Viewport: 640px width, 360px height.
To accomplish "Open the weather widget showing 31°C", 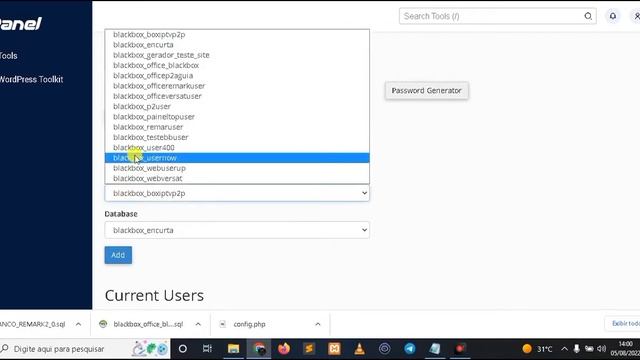I will pos(537,349).
